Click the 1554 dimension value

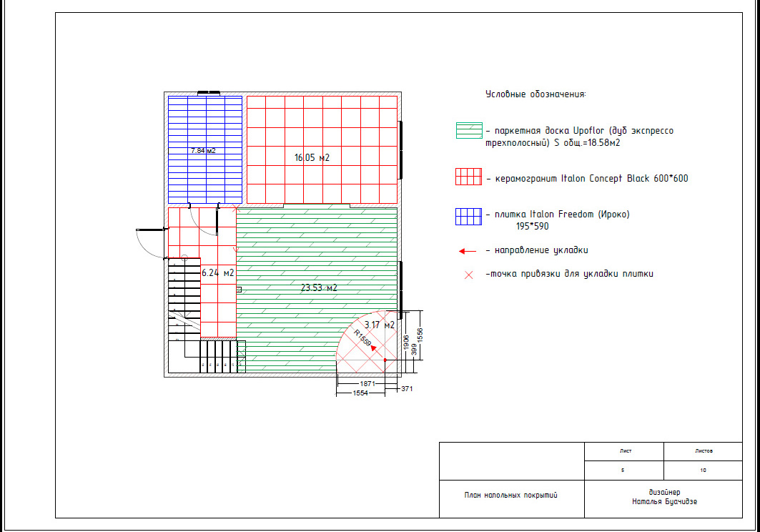click(x=360, y=393)
